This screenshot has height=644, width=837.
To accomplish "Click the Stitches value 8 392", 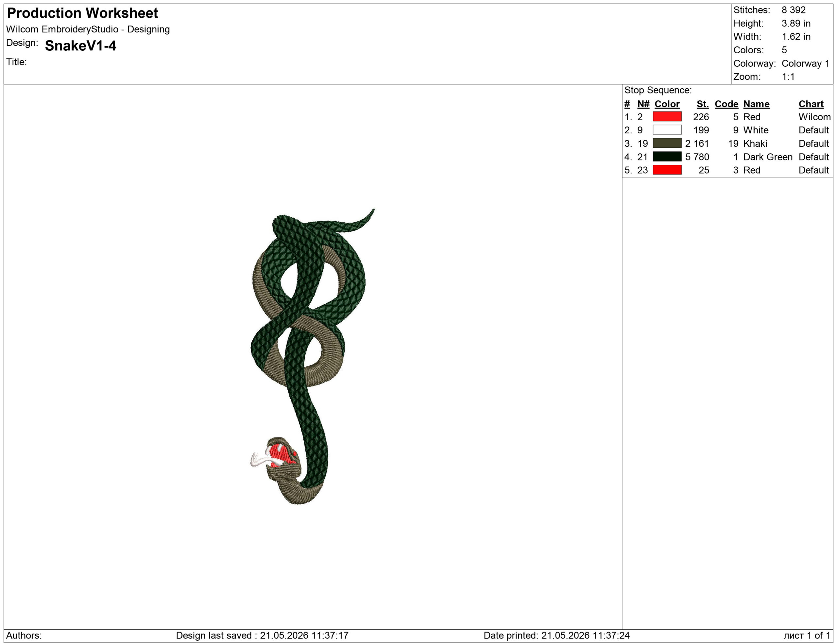I will coord(794,10).
